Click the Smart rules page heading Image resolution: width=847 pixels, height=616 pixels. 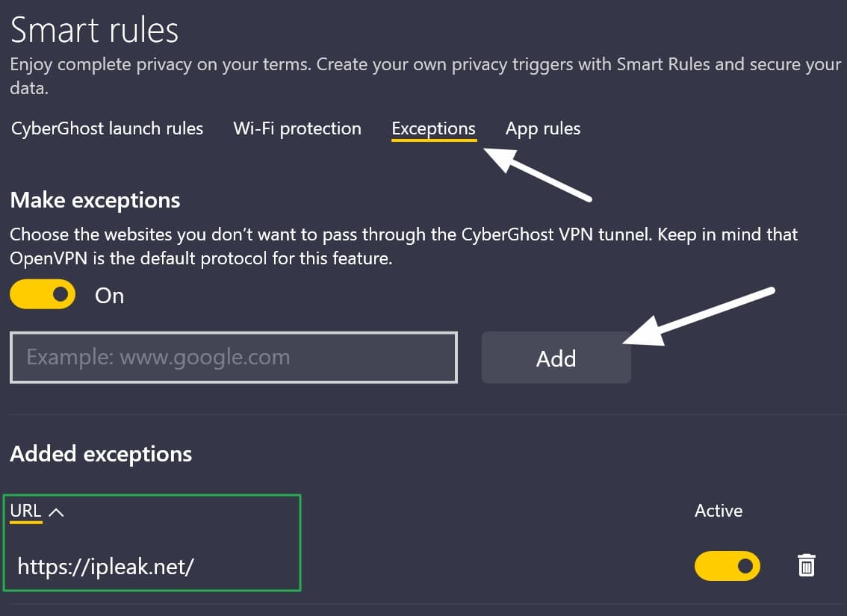coord(95,30)
